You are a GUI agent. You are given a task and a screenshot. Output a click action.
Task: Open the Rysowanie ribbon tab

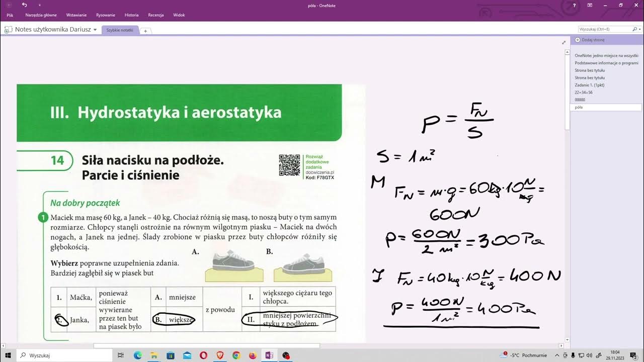click(x=106, y=15)
